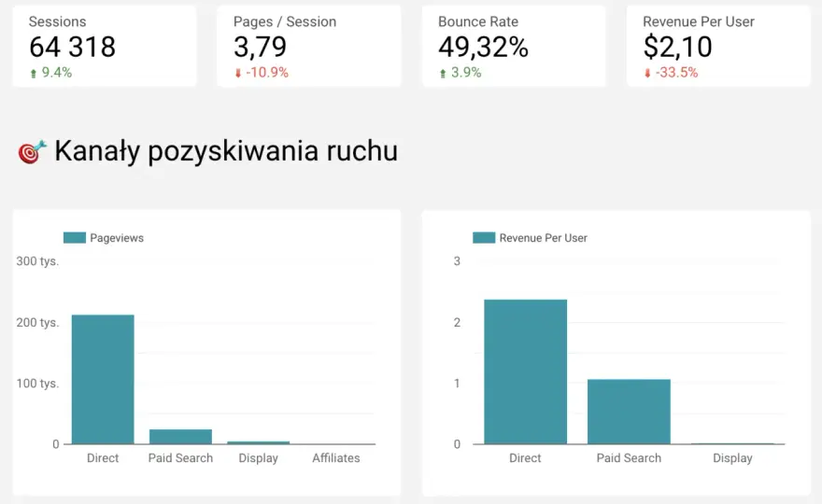The image size is (822, 504).
Task: Click the red down arrow under Revenue Per User
Action: [x=647, y=74]
